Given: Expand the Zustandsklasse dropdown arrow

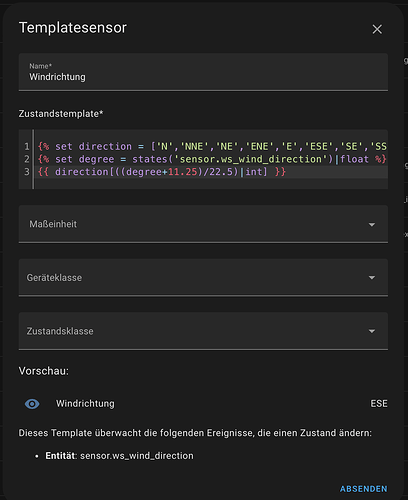Looking at the screenshot, I should (x=372, y=331).
